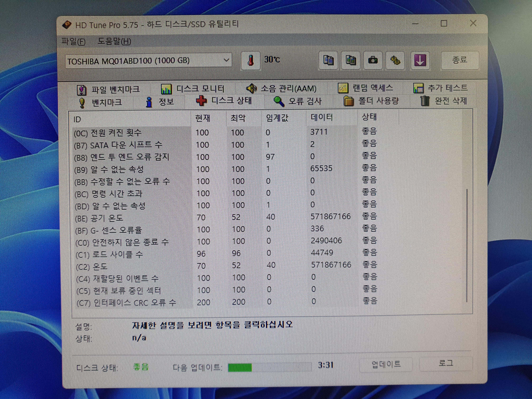Select the 디스크 상태 tab

[x=224, y=101]
